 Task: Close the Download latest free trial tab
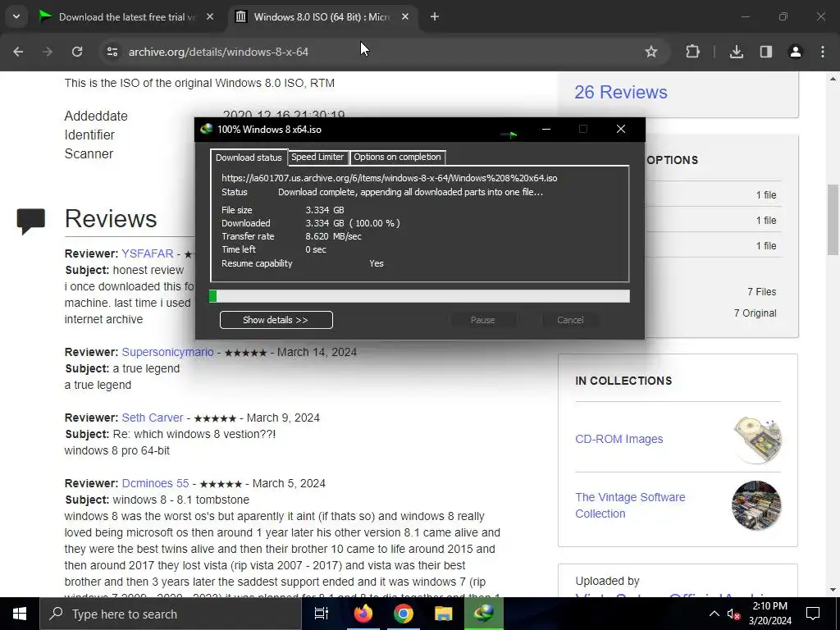(210, 17)
